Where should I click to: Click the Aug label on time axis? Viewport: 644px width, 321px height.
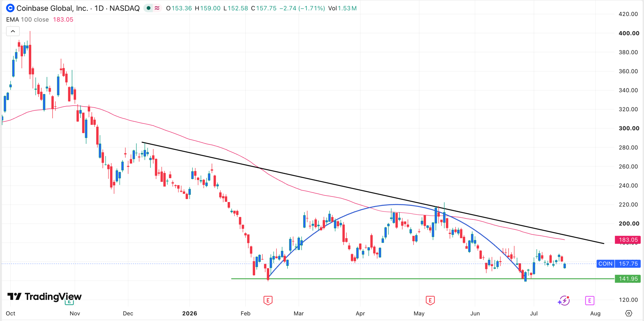pyautogui.click(x=595, y=313)
